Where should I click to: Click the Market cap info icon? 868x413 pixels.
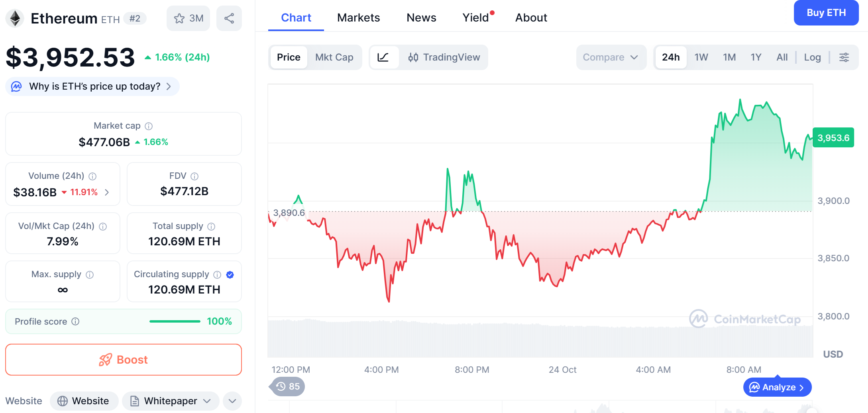point(149,126)
